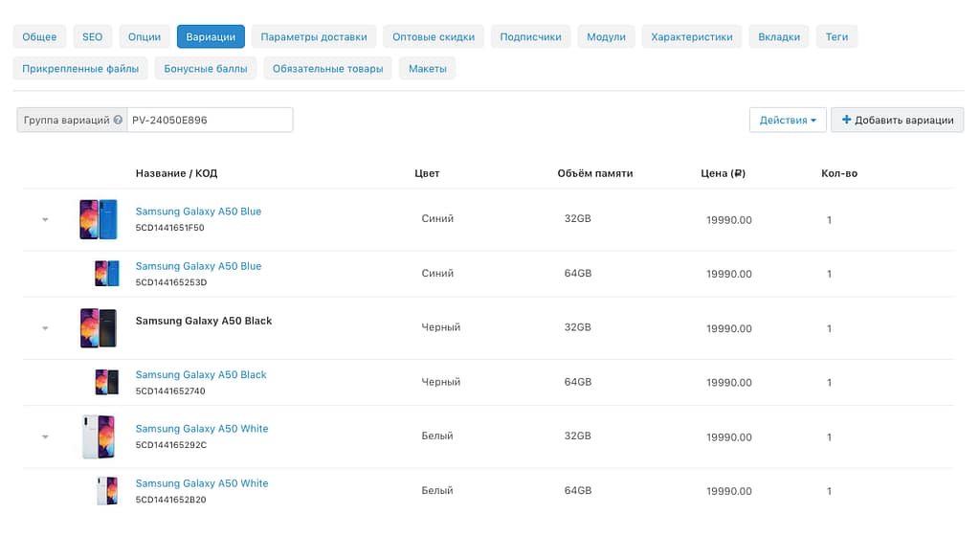980x536 pixels.
Task: Open the Samsung Galaxy A50 White 32GB link
Action: click(x=202, y=429)
